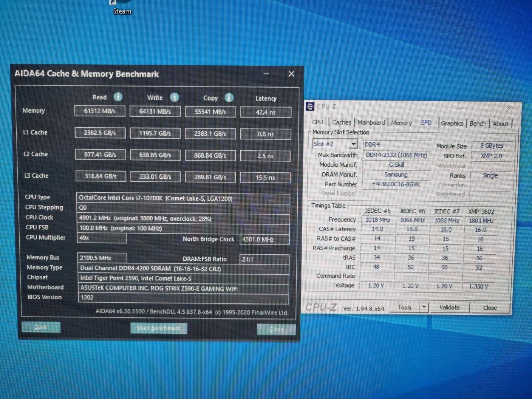Close the CPU-Z window with X icon
Viewport: 532px width, 399px height.
509,108
